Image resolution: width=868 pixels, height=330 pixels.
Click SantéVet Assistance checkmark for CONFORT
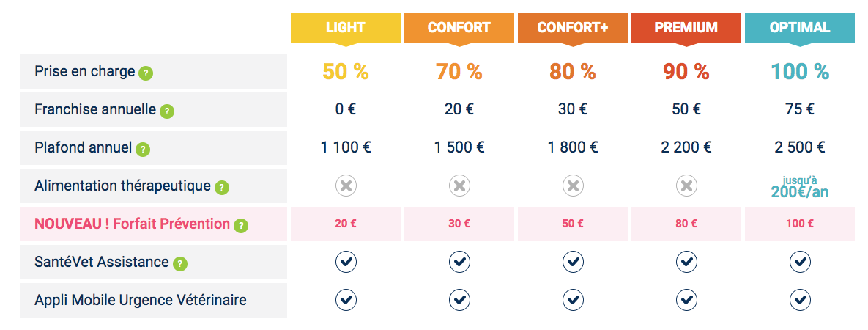coord(459,262)
